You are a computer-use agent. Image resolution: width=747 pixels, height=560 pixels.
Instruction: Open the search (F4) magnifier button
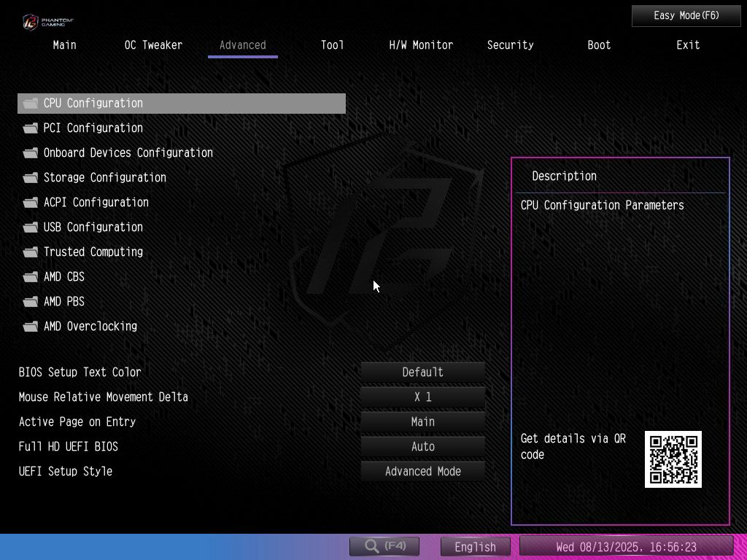point(384,546)
